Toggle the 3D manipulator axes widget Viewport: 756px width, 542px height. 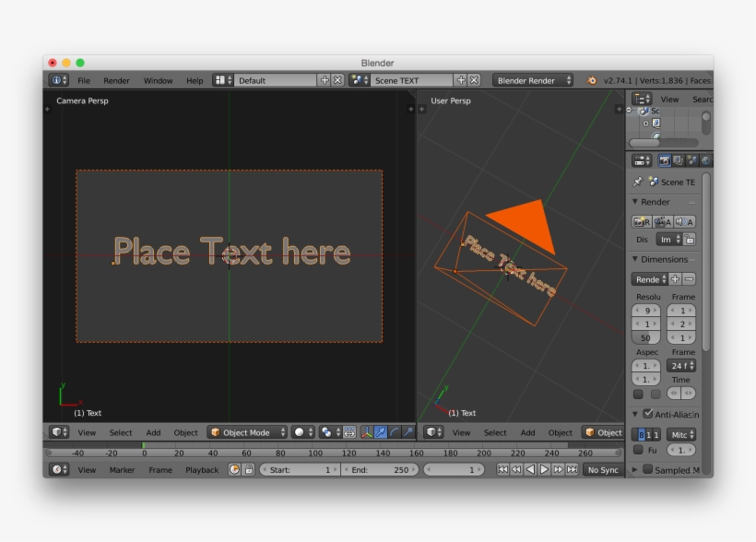tap(367, 432)
